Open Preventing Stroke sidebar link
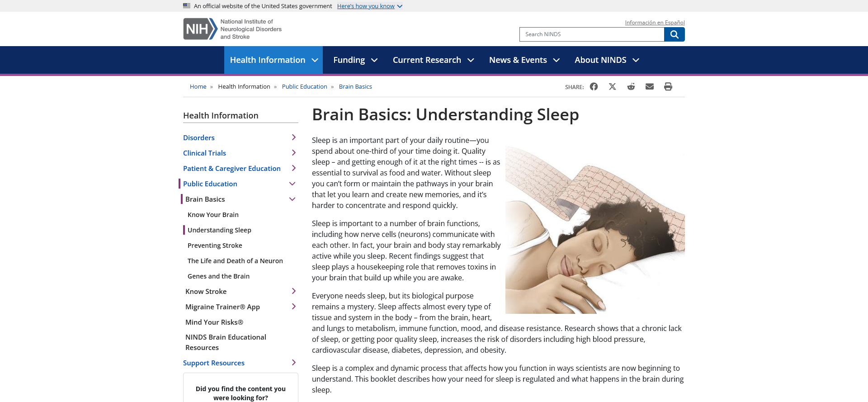Screen dimensions: 868x402 (215, 246)
